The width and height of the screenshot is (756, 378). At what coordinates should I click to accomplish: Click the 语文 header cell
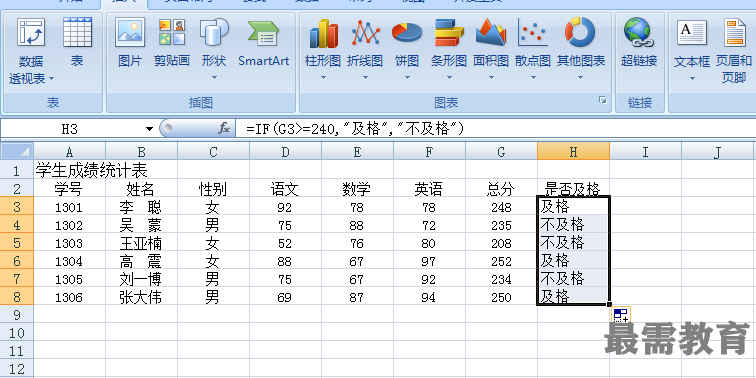pos(285,188)
